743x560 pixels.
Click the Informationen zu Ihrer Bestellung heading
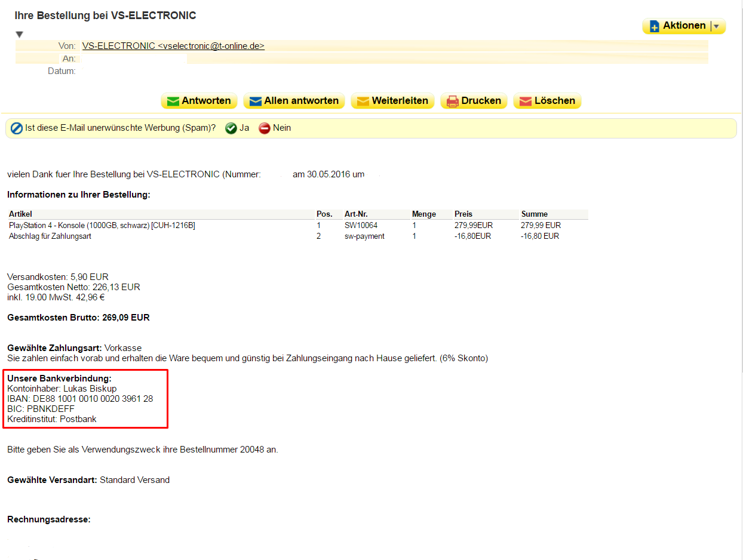point(79,195)
